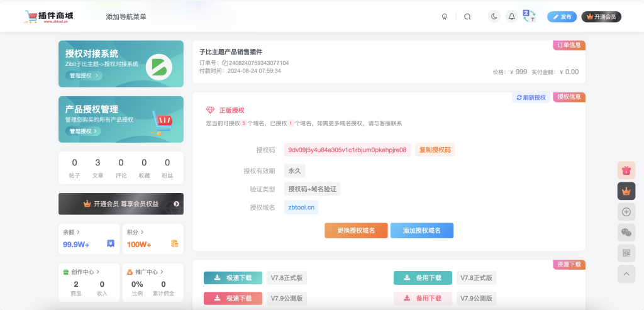Click the 开通会员 header button

pos(601,17)
